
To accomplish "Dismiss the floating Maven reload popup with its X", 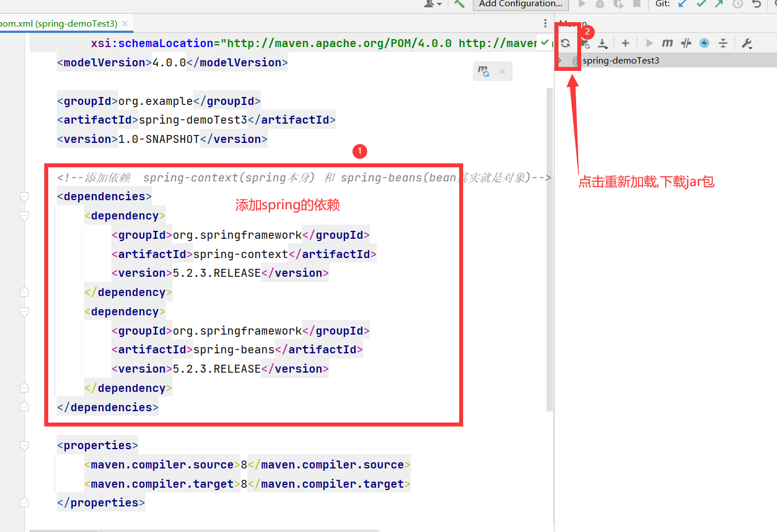I will (x=502, y=71).
